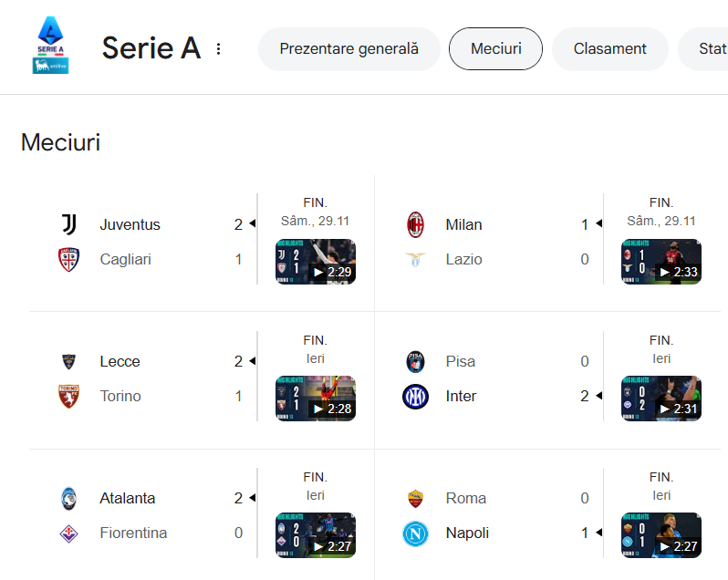Click the Serie A league logo
Image resolution: width=728 pixels, height=580 pixels.
coord(50,47)
